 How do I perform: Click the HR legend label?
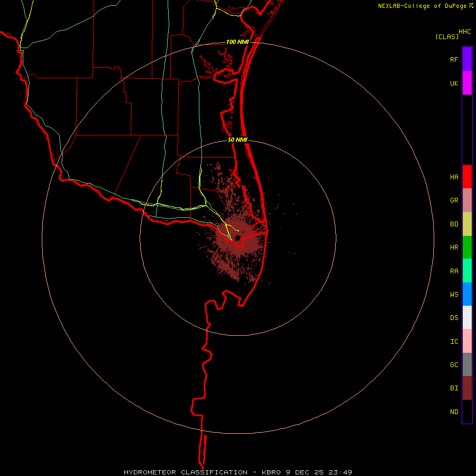pos(454,248)
